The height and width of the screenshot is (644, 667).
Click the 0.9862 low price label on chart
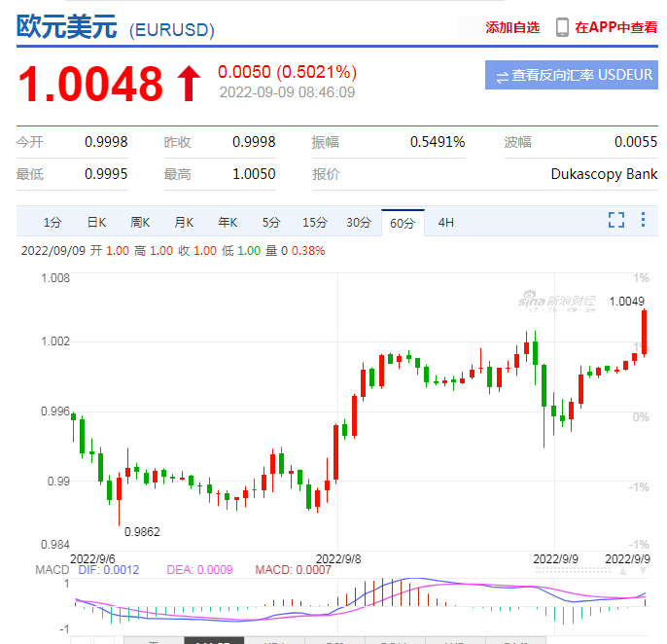click(142, 531)
